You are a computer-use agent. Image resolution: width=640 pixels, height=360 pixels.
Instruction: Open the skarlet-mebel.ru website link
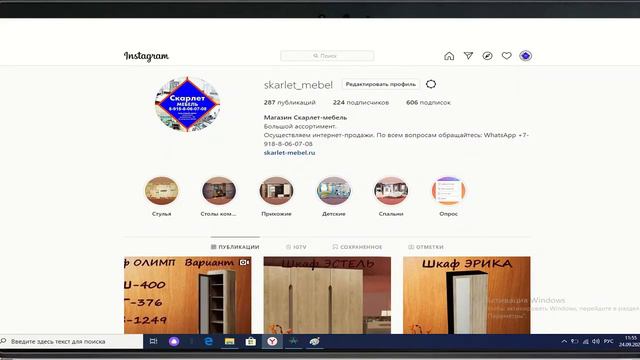coord(289,153)
